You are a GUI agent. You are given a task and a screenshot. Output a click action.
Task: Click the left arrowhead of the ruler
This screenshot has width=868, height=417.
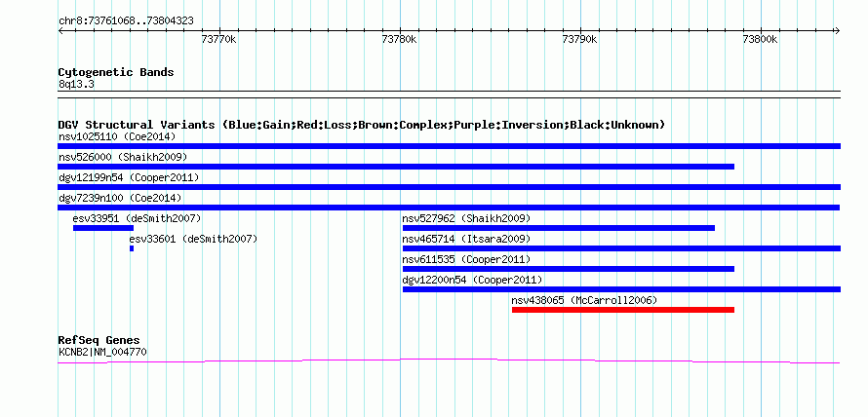click(60, 31)
